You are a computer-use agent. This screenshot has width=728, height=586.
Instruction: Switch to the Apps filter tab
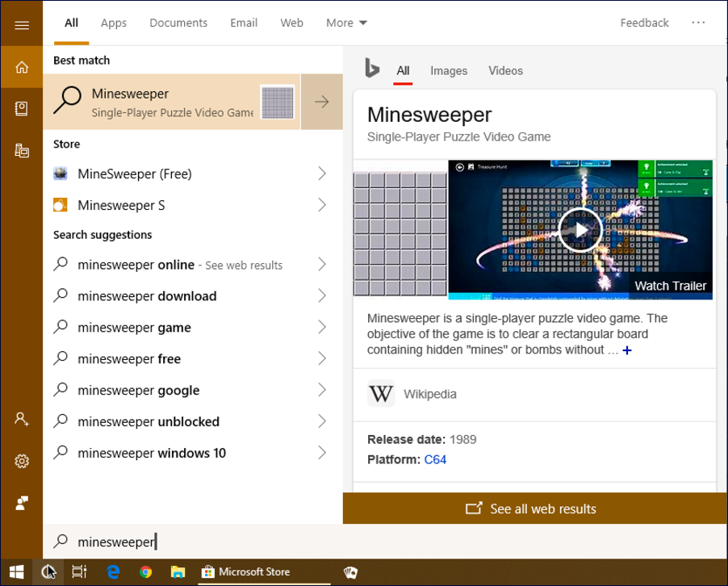point(114,23)
